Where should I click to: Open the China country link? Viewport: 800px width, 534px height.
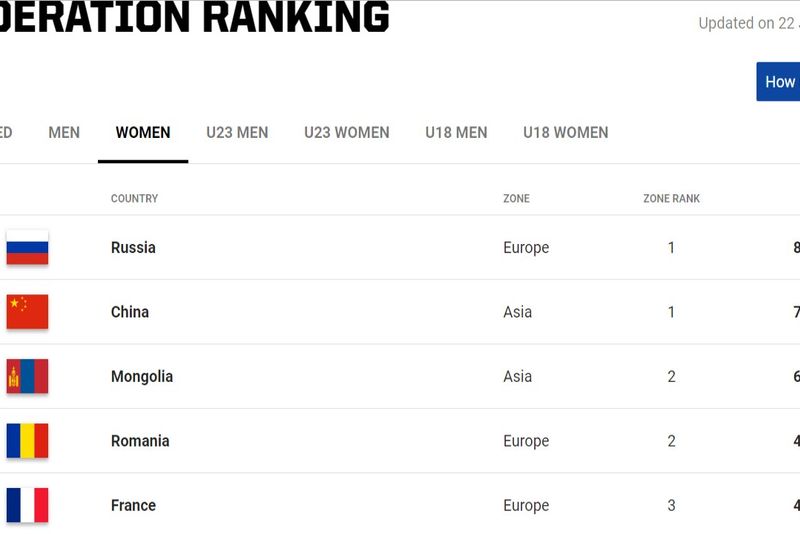(130, 312)
